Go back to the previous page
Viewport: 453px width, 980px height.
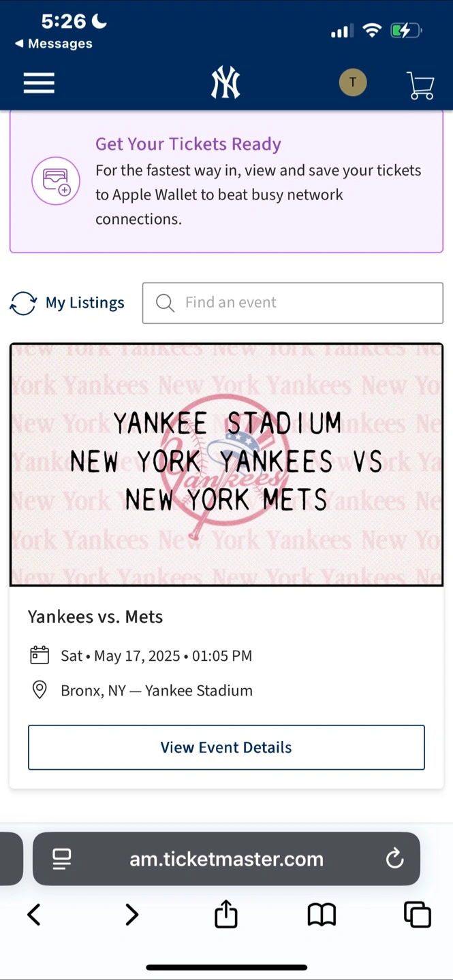tap(34, 915)
